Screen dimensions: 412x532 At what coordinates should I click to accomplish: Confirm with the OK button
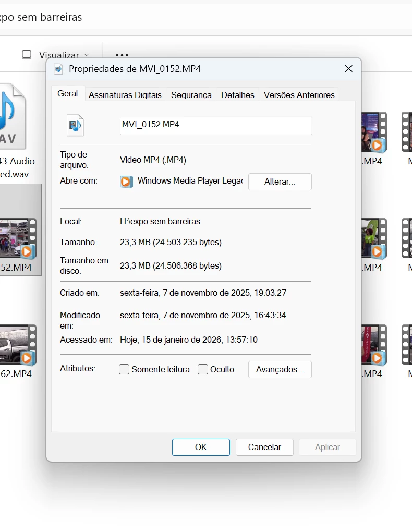point(201,447)
